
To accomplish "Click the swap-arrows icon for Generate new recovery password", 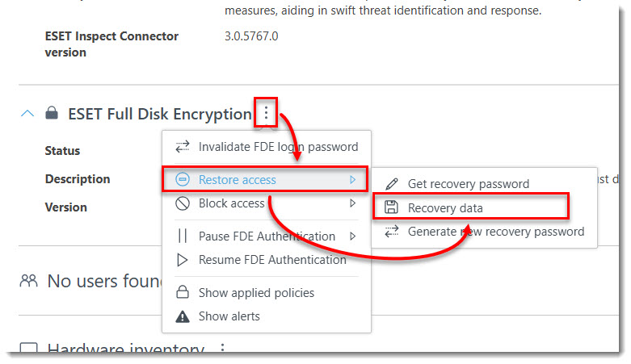I will point(391,232).
